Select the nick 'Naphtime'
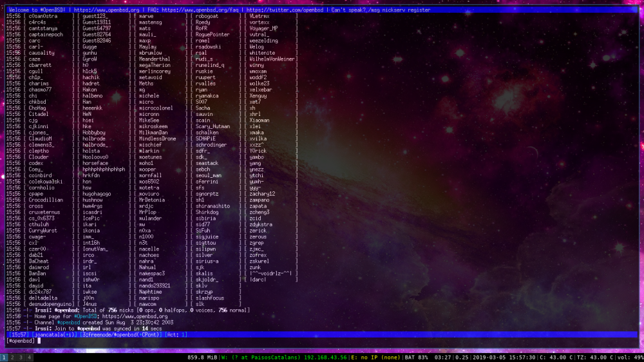This screenshot has width=644, height=362. tap(150, 292)
